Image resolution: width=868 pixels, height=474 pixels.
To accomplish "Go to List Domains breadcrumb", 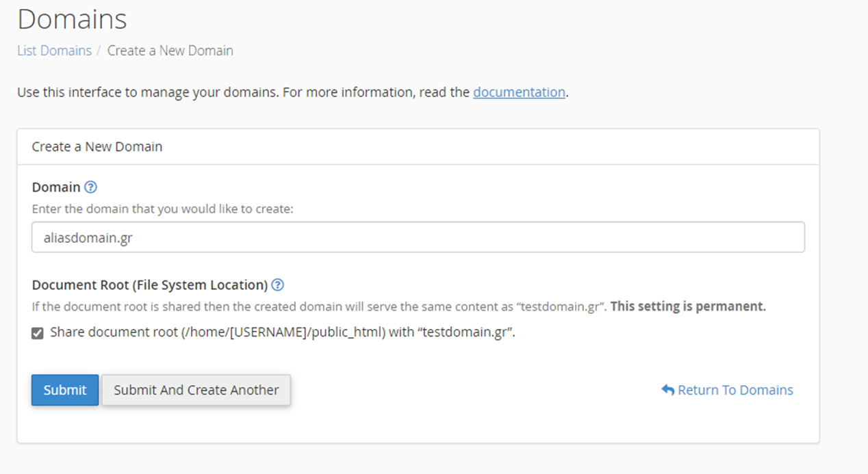I will tap(54, 51).
